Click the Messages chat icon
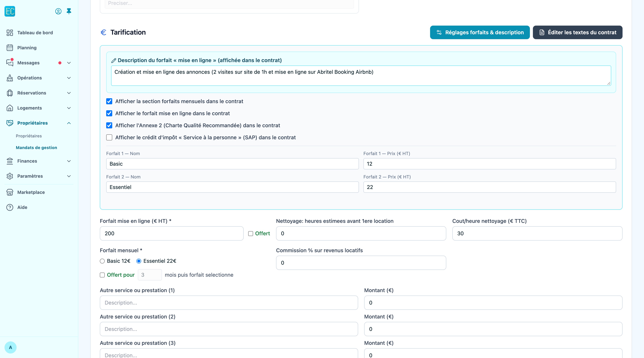 point(10,63)
